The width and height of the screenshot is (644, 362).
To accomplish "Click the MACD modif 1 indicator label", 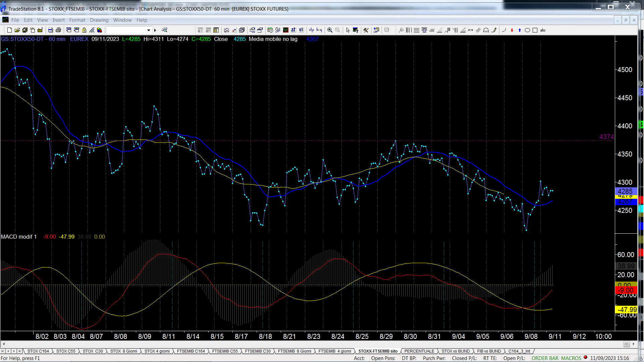I will [x=19, y=237].
